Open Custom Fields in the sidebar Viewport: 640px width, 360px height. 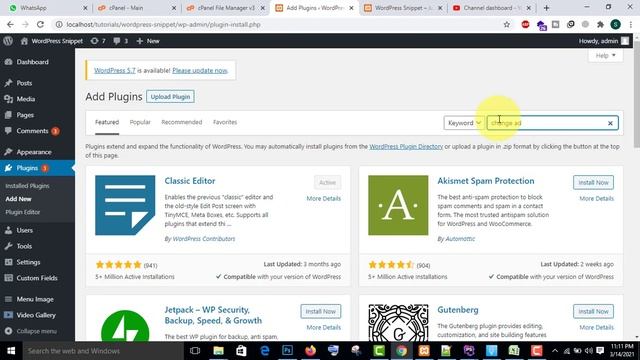(37, 278)
